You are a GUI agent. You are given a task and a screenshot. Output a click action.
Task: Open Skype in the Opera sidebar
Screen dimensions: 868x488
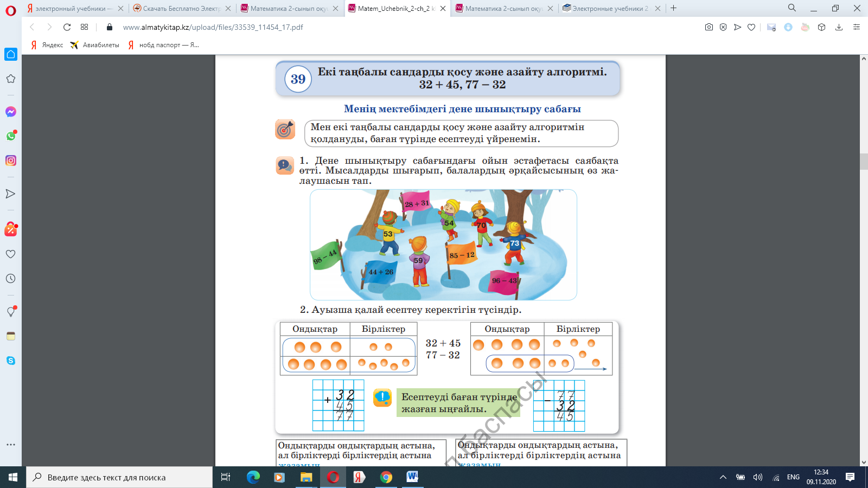[11, 361]
